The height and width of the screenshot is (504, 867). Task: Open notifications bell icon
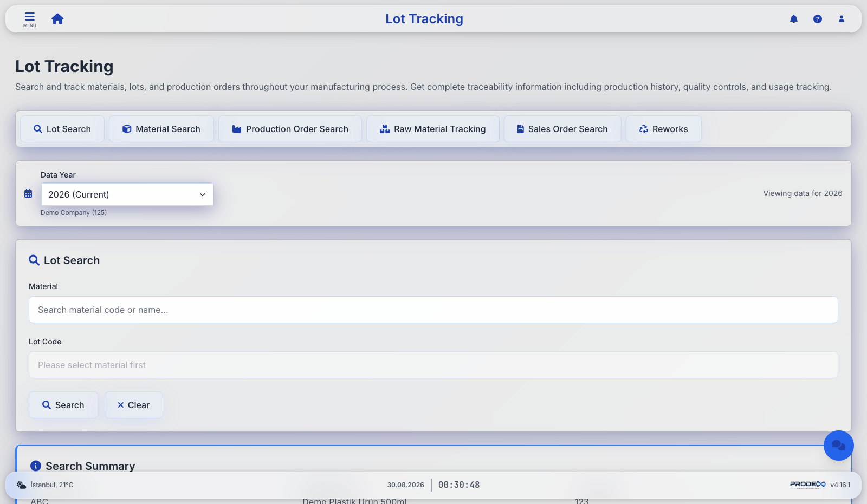tap(794, 19)
